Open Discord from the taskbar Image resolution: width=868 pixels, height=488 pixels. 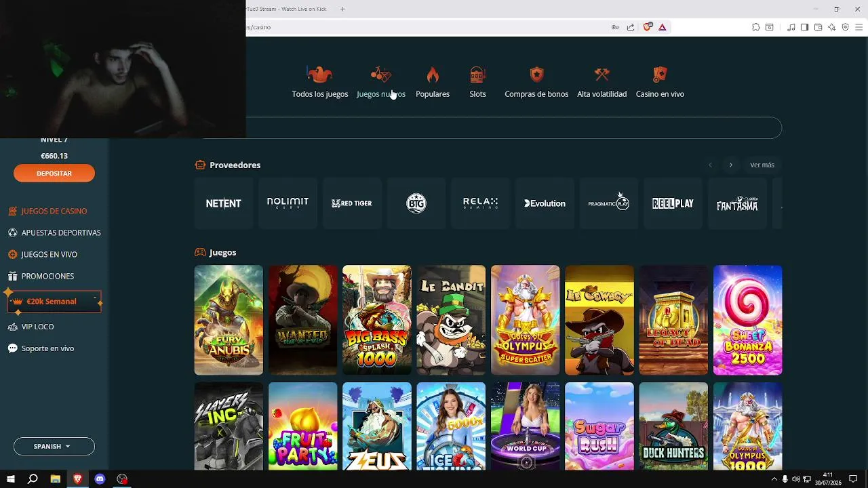click(100, 479)
